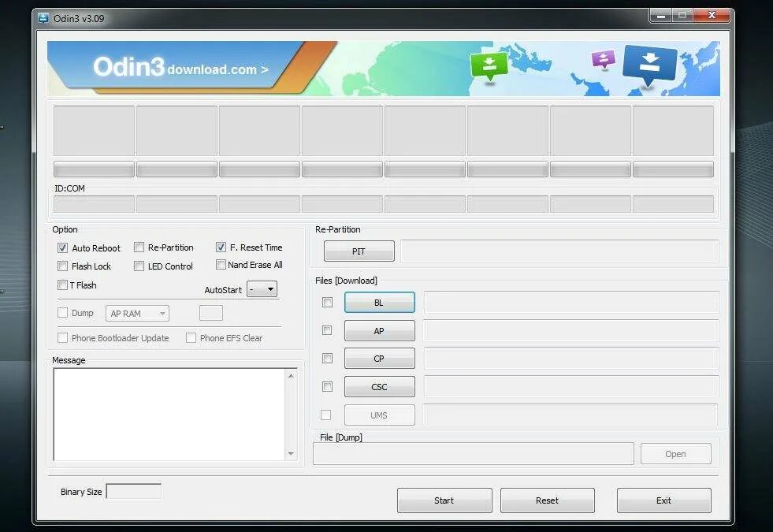Click the Start button
Viewport: 773px width, 532px height.
coord(444,500)
